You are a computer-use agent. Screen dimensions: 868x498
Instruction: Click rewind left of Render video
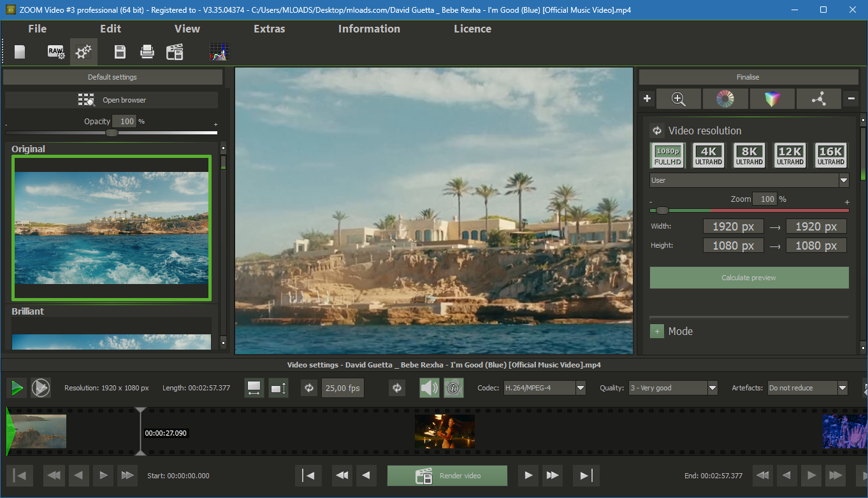[342, 475]
